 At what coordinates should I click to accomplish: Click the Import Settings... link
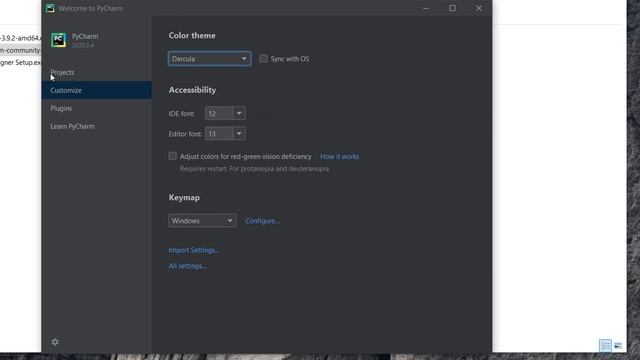tap(193, 250)
